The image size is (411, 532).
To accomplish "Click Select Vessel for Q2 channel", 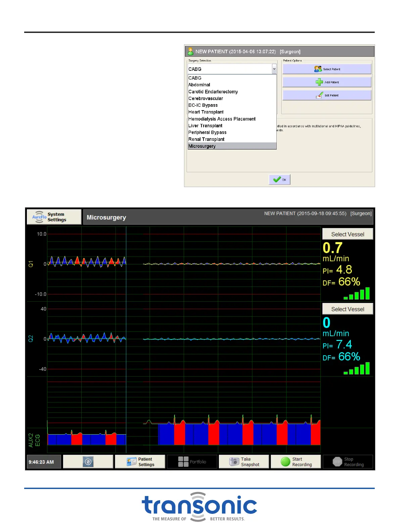I will click(x=348, y=309).
